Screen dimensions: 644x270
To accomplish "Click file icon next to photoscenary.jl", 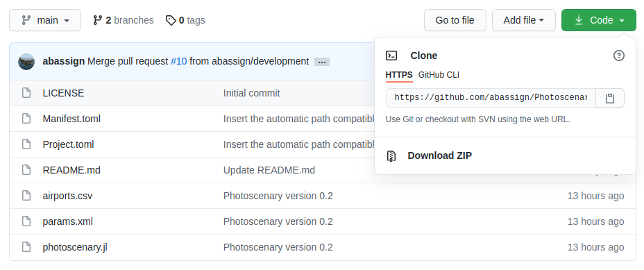I will 26,247.
